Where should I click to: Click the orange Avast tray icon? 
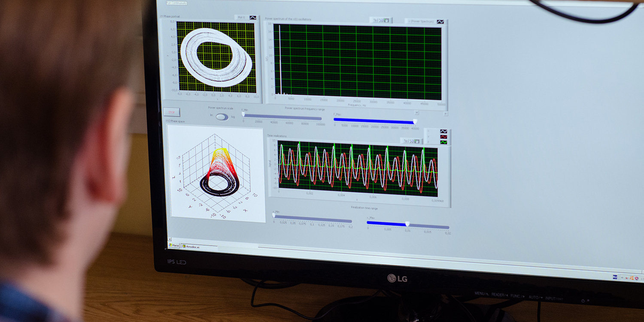click(632, 278)
